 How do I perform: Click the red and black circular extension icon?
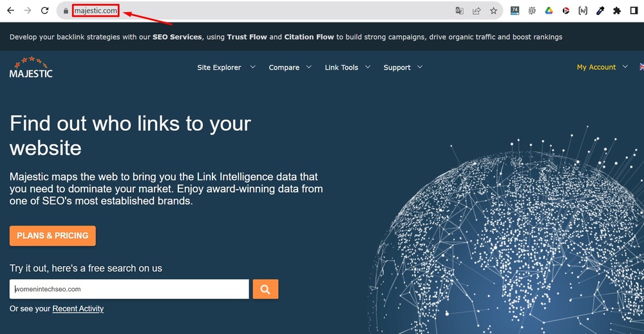[x=566, y=11]
